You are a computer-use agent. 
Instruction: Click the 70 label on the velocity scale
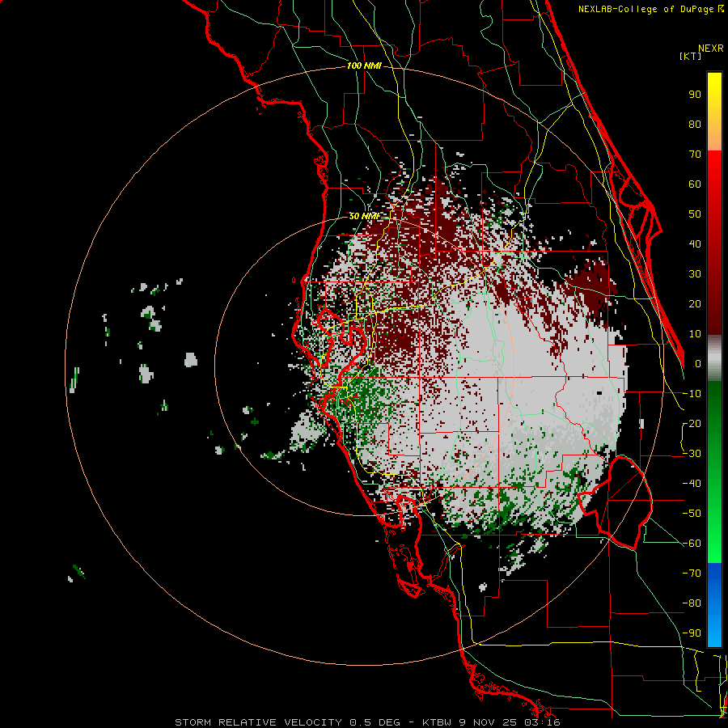click(x=695, y=154)
